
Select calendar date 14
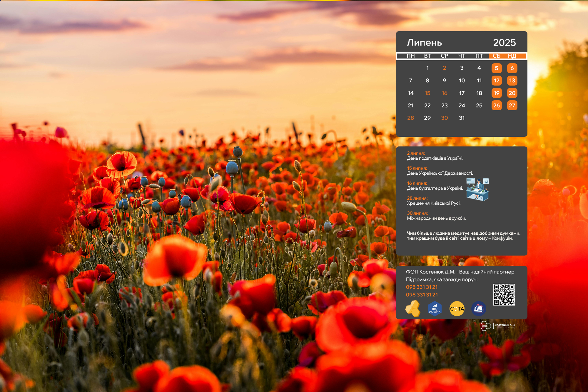[411, 93]
